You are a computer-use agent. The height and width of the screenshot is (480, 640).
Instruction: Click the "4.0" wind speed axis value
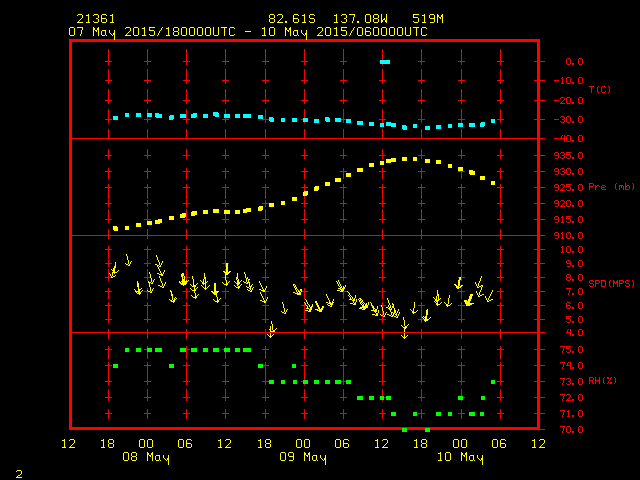[574, 333]
